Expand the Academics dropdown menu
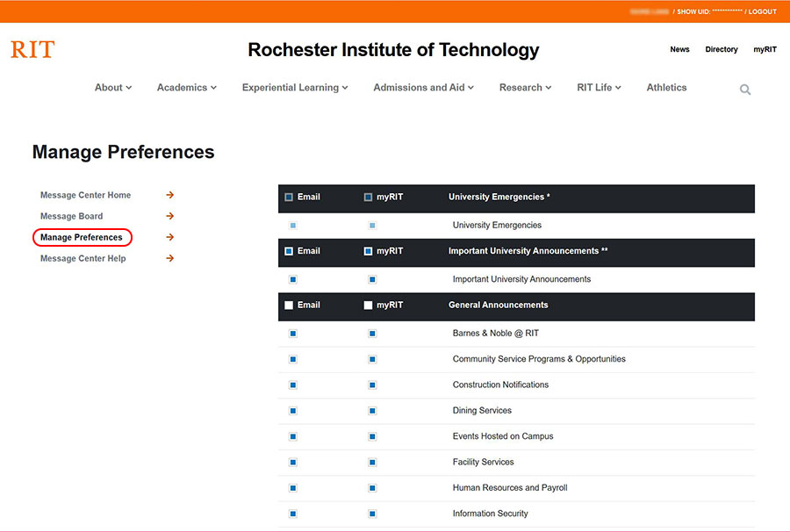 click(186, 88)
